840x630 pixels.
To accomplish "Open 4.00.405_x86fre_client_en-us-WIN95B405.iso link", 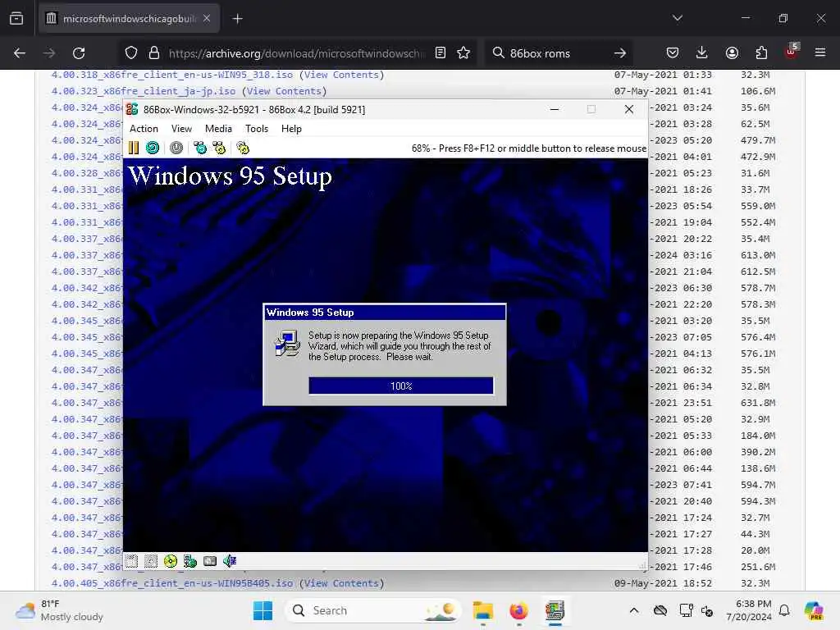I will click(172, 583).
